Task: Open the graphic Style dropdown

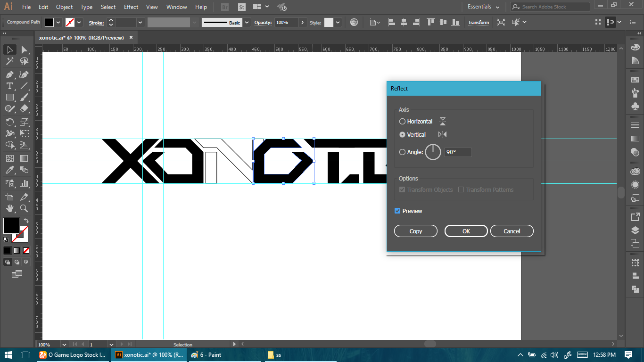Action: 338,22
